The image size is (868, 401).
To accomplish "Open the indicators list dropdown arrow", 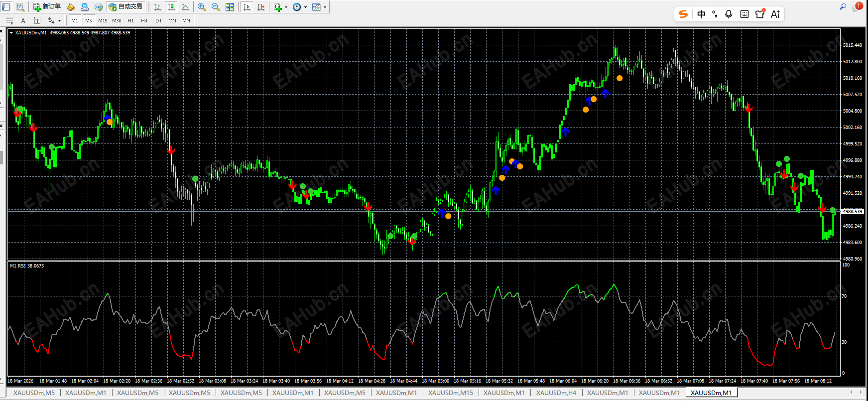I will (x=286, y=7).
